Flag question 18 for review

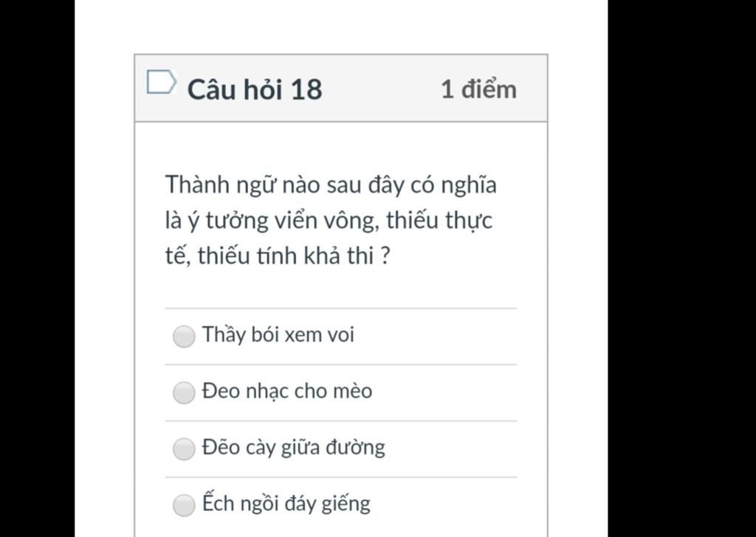[161, 82]
